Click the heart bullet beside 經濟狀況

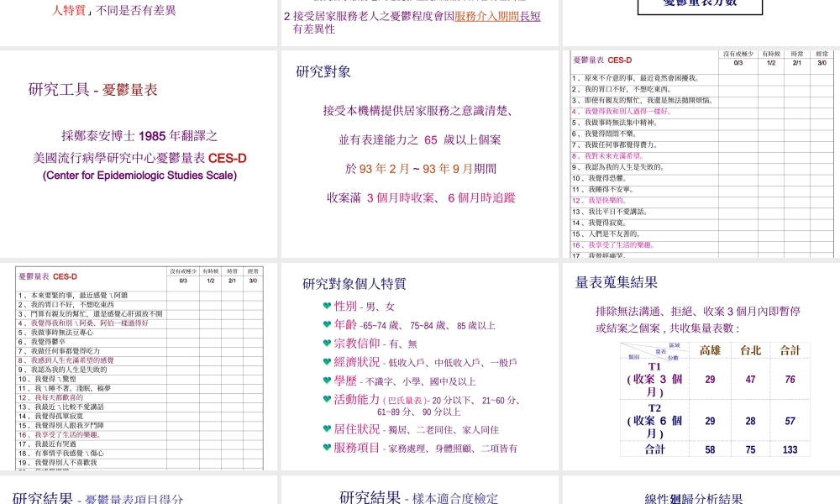pos(327,362)
